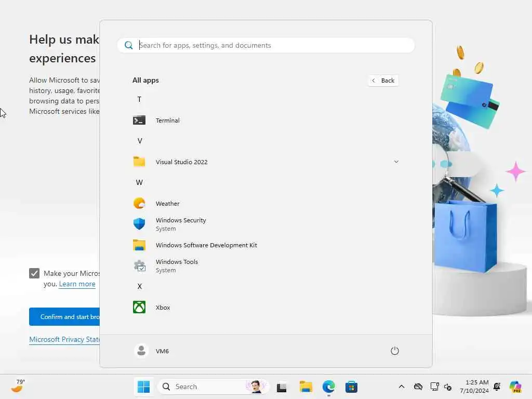
Task: Click the X letter header in All apps
Action: tap(139, 286)
